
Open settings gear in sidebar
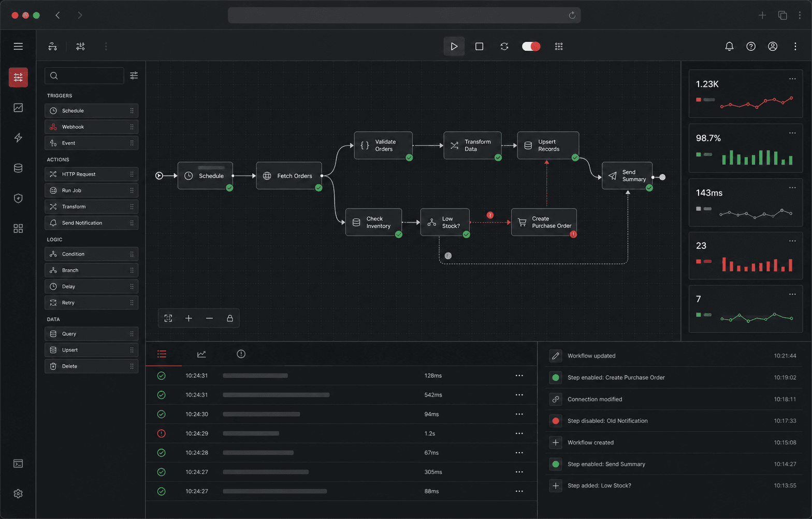click(18, 494)
